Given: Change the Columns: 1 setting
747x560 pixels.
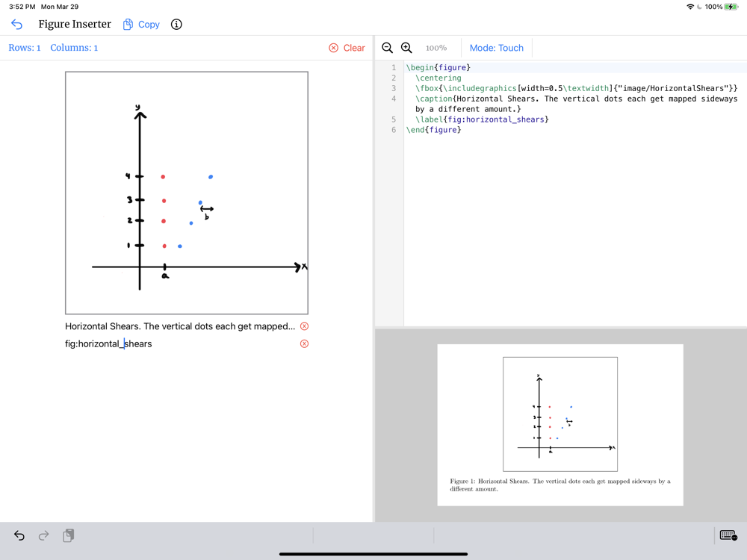Looking at the screenshot, I should (x=74, y=48).
